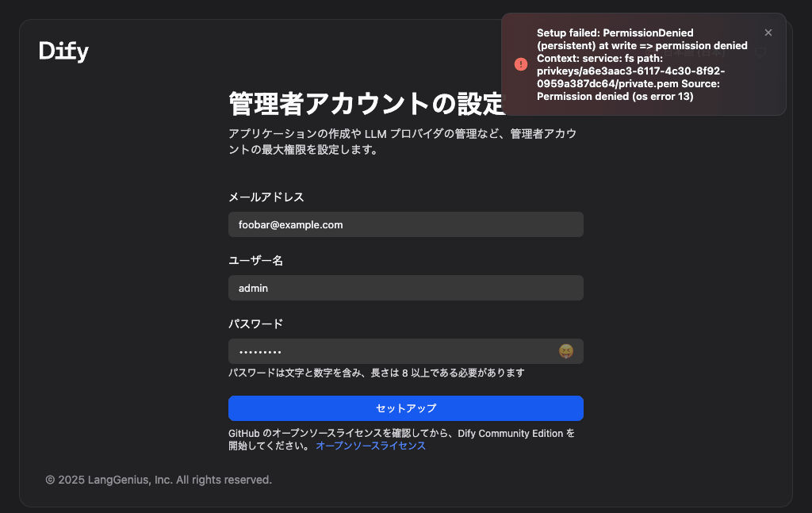Screen dimensions: 812x513
Task: Click the パスワード label
Action: 256,324
